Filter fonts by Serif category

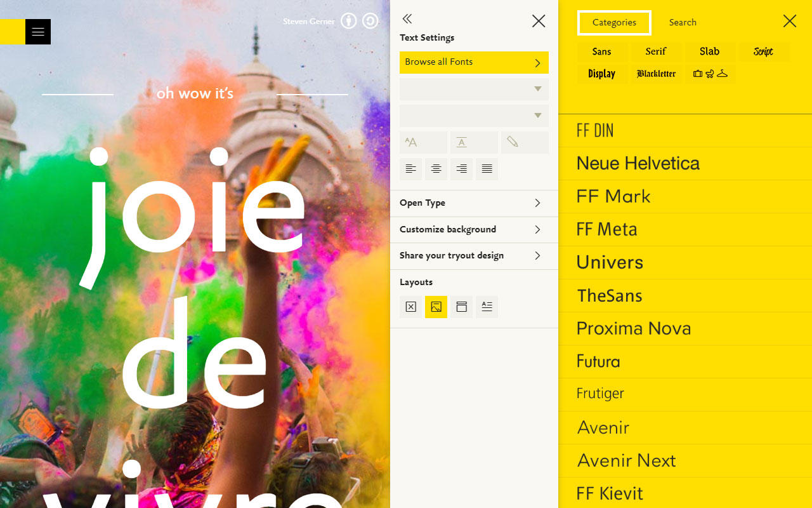[x=656, y=52]
